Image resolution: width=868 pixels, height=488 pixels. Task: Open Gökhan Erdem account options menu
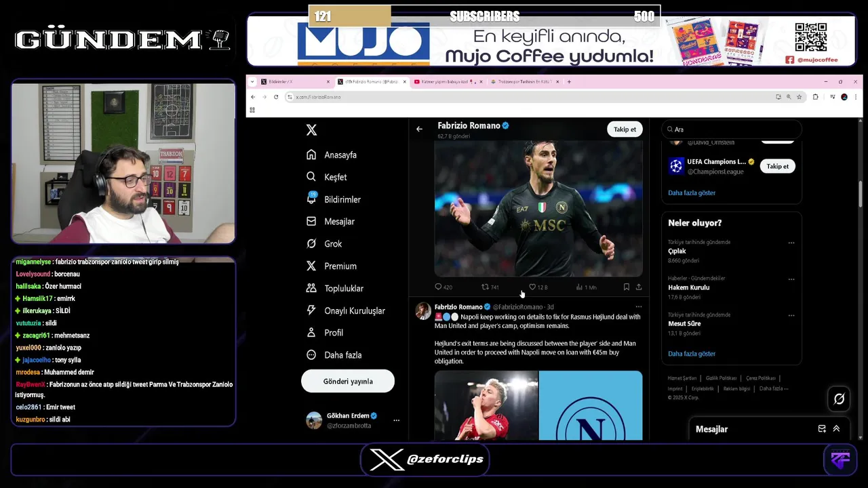tap(396, 420)
